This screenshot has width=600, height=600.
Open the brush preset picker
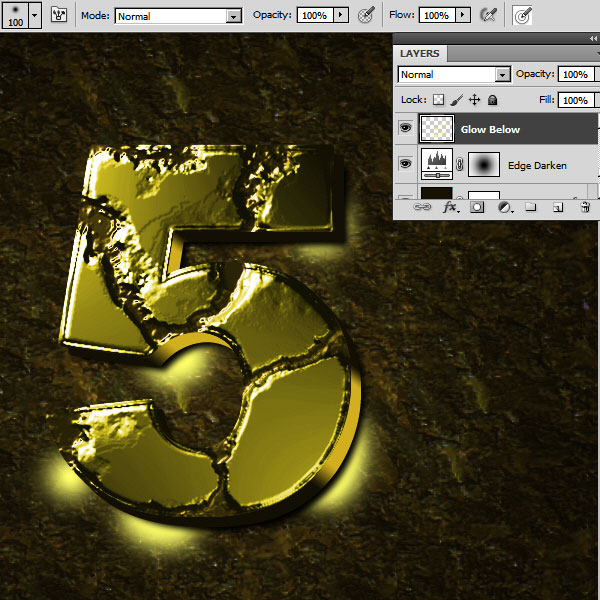tap(34, 16)
